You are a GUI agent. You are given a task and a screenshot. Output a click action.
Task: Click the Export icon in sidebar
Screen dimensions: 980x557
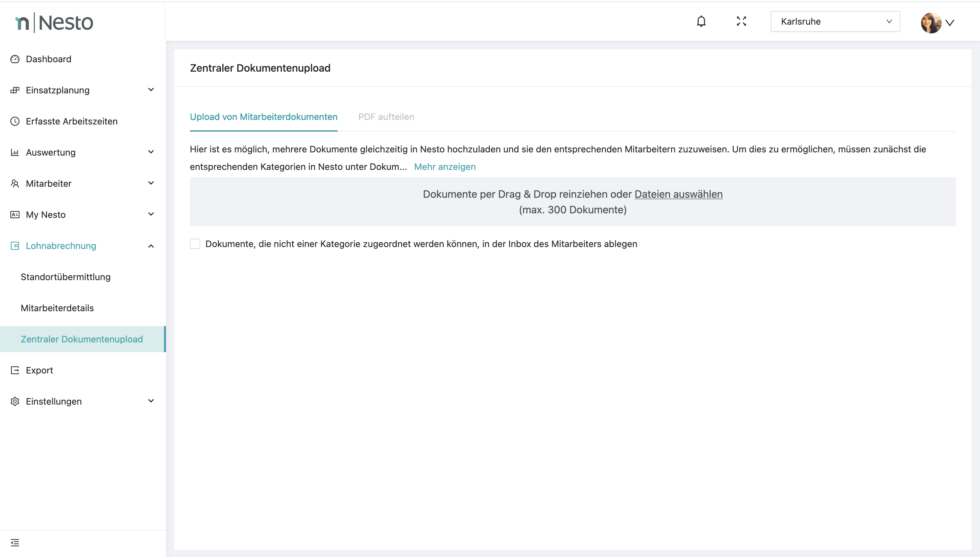[x=15, y=370]
